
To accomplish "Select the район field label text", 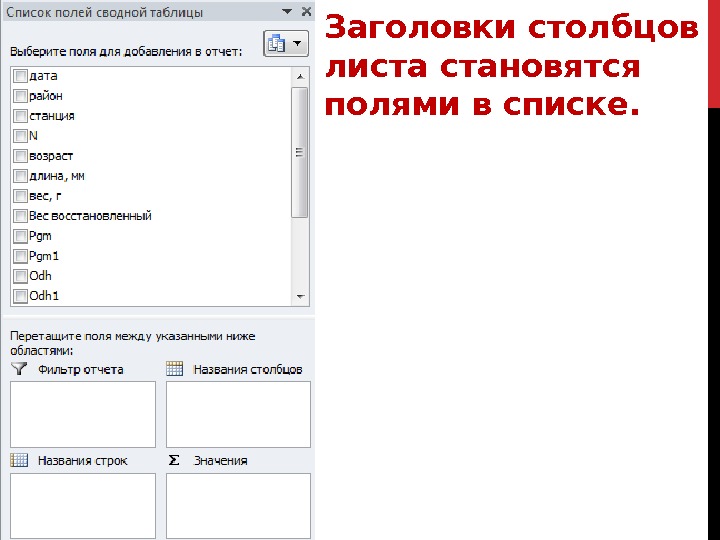I will [46, 96].
